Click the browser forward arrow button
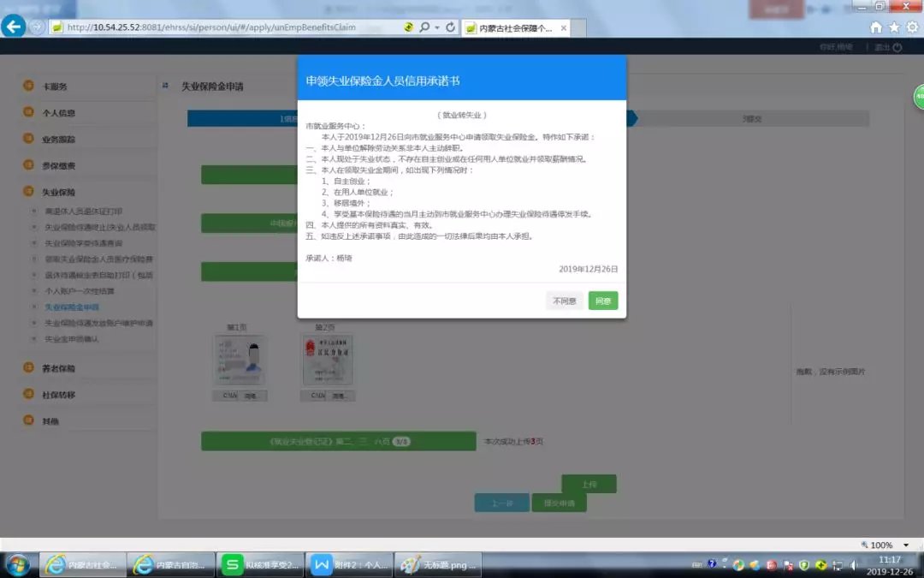924x578 pixels. pyautogui.click(x=37, y=27)
